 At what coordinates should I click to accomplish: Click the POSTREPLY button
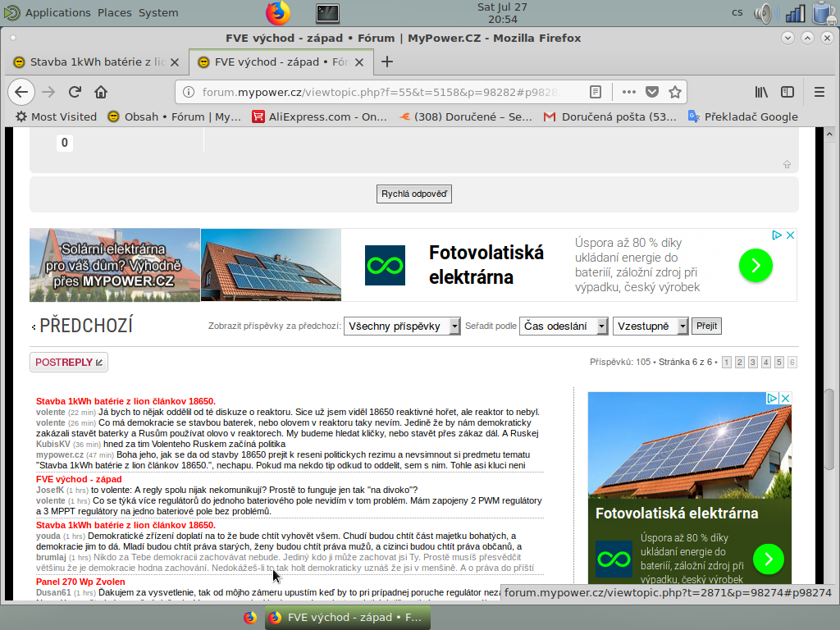(69, 363)
